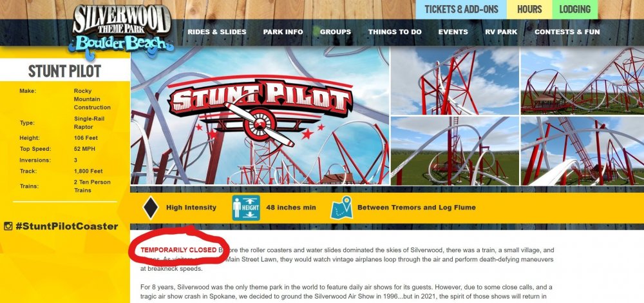Open the Tickets & Add-Ons tab
The width and height of the screenshot is (644, 303).
pyautogui.click(x=461, y=10)
